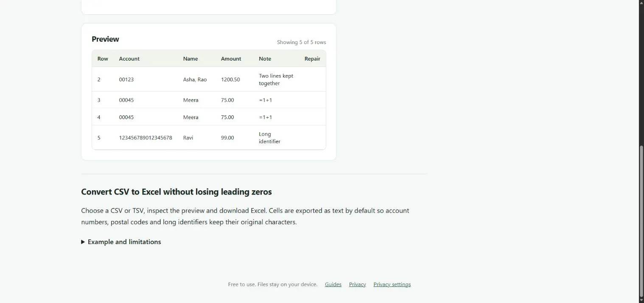Click the Long identifier note

coord(270,138)
